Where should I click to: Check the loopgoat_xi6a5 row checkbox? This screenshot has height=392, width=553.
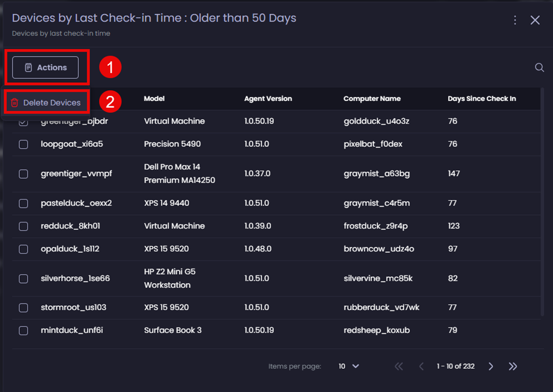click(23, 145)
